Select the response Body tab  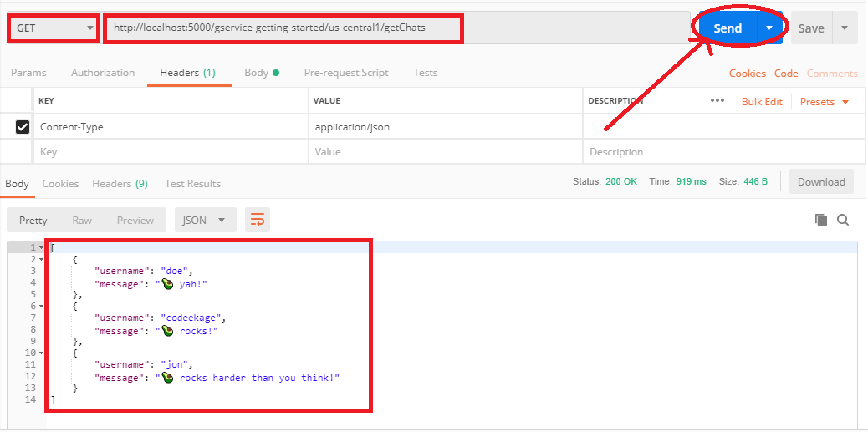coord(18,184)
